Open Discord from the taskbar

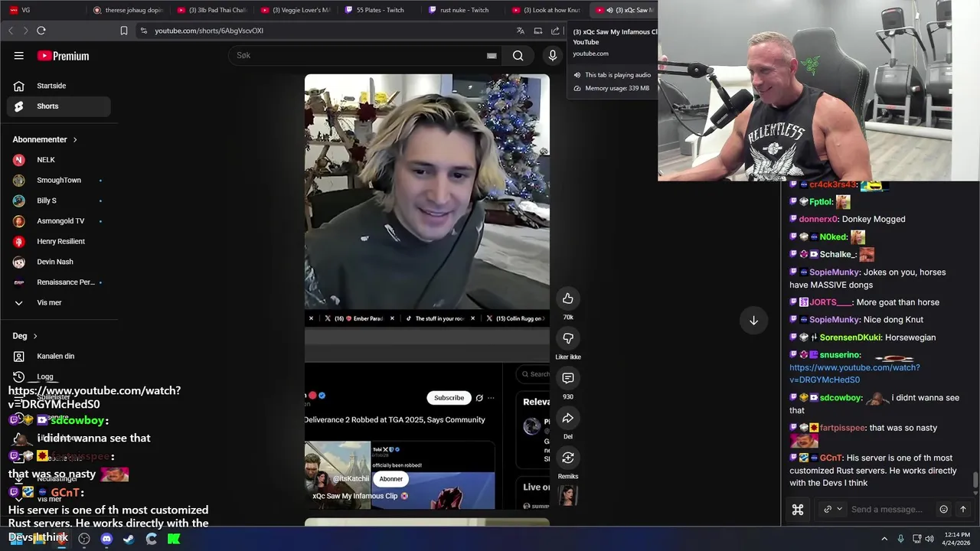[x=106, y=539]
